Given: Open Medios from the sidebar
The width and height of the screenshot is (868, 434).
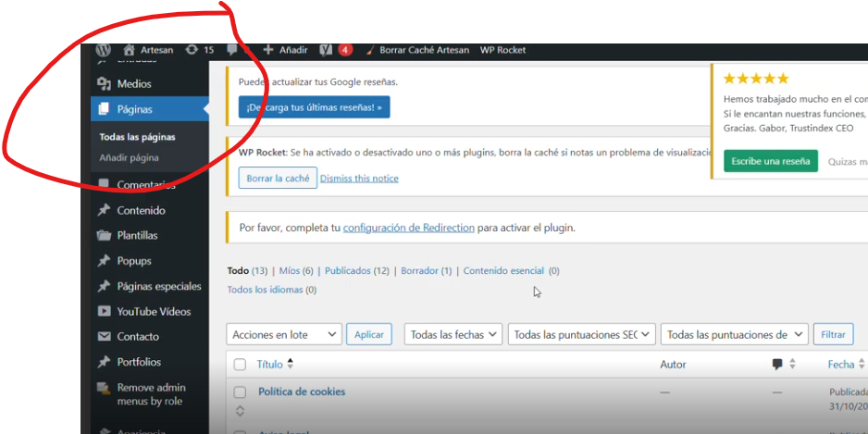Looking at the screenshot, I should click(x=133, y=84).
